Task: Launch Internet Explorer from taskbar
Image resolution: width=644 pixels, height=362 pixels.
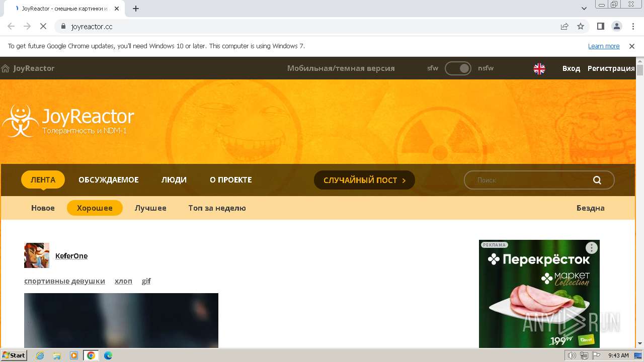Action: coord(40,355)
